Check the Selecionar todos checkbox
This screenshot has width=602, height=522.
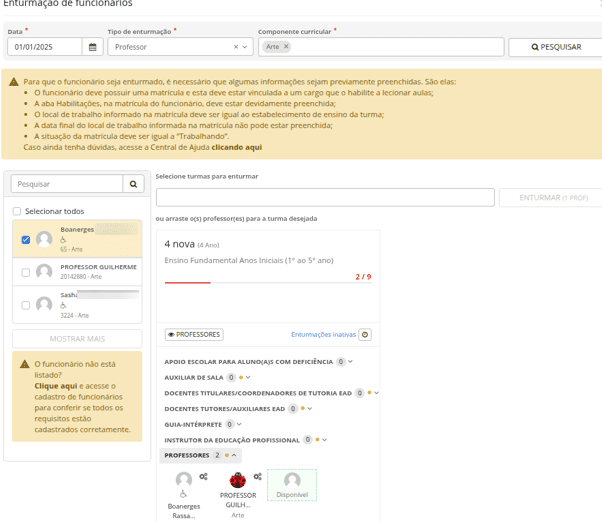pos(17,211)
